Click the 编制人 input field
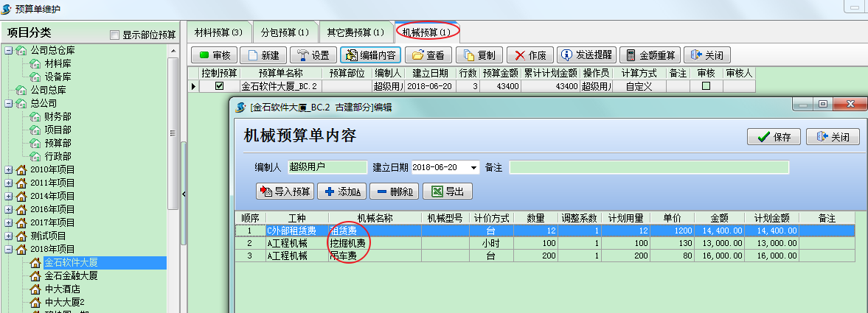Image resolution: width=868 pixels, height=313 pixels. click(x=327, y=168)
